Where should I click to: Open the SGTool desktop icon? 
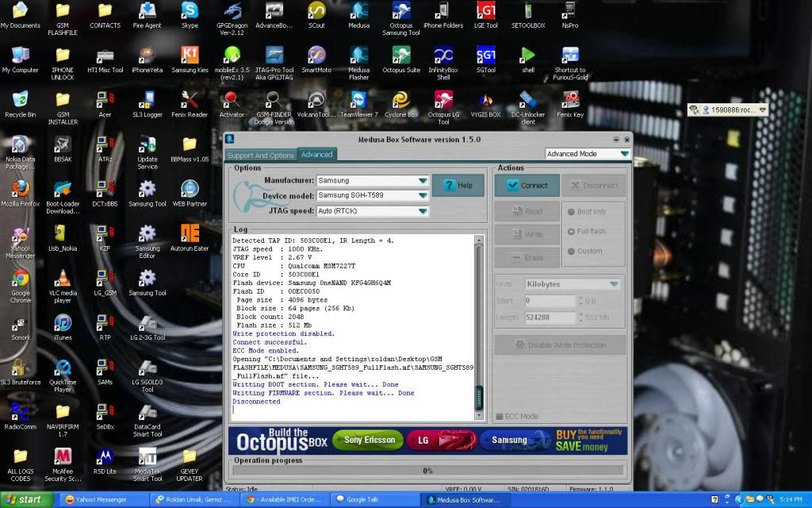pos(486,60)
